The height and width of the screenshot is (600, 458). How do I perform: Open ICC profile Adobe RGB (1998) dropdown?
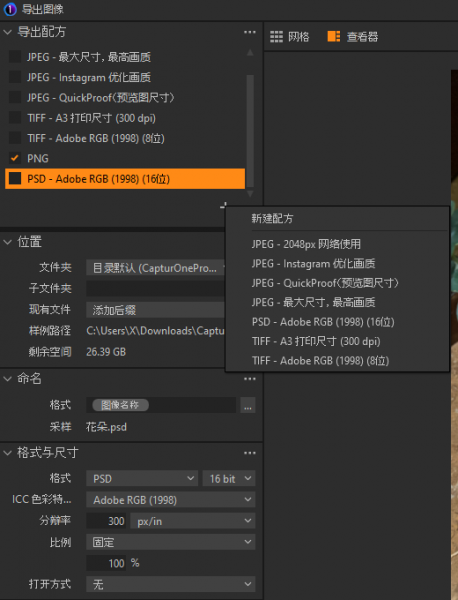(171, 499)
